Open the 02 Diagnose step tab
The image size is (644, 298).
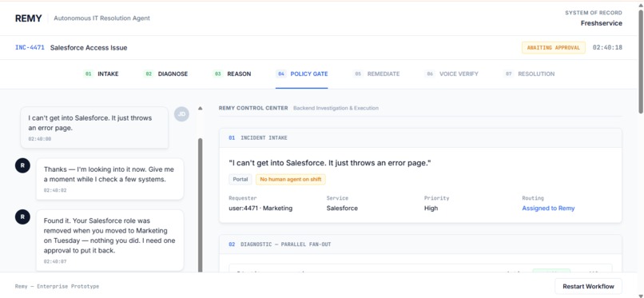click(165, 74)
